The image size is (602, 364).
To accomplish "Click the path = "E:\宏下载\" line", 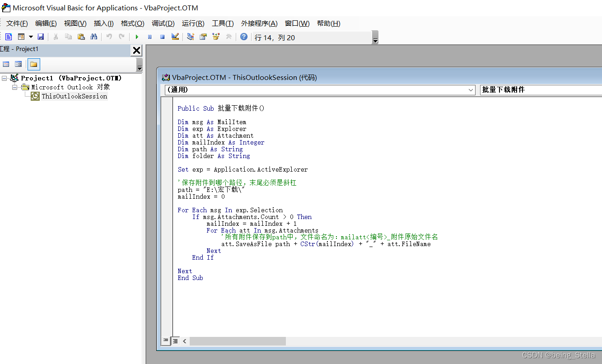I will pyautogui.click(x=211, y=190).
